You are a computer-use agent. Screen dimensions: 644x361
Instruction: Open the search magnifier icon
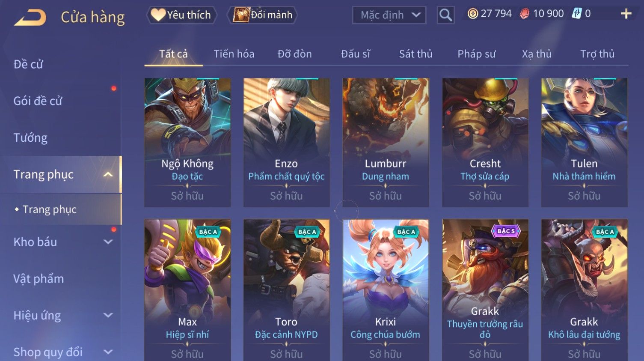tap(445, 15)
